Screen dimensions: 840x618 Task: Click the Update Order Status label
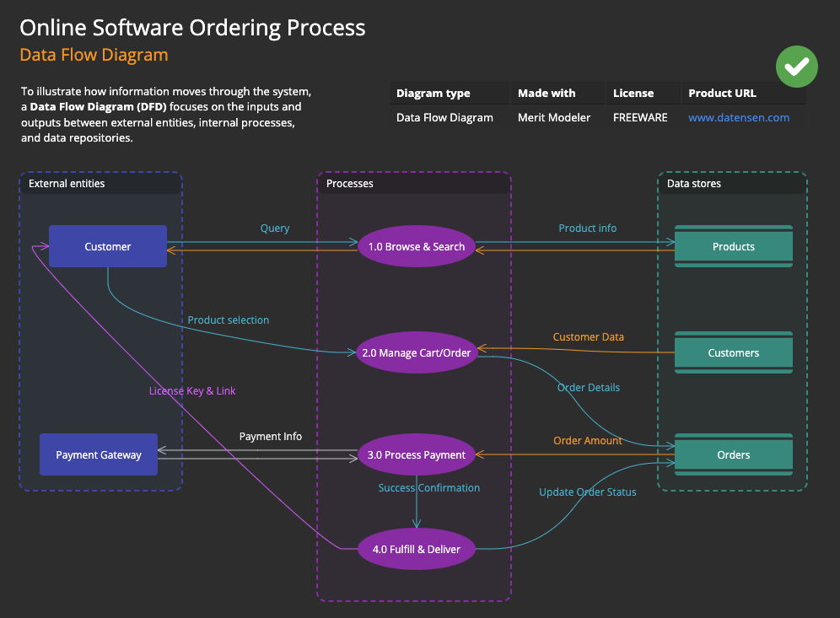coord(587,492)
